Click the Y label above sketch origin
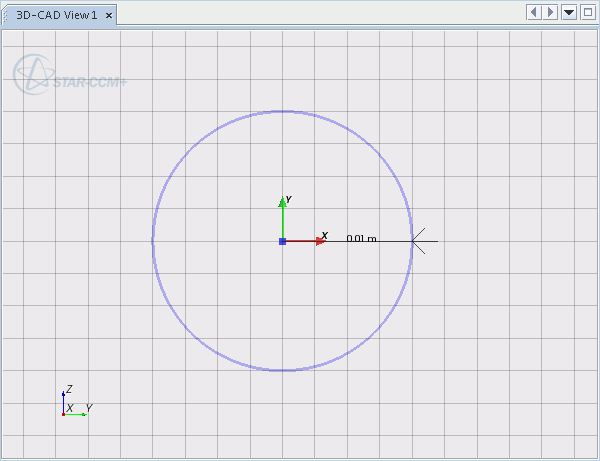Viewport: 600px width, 461px height. (x=288, y=199)
